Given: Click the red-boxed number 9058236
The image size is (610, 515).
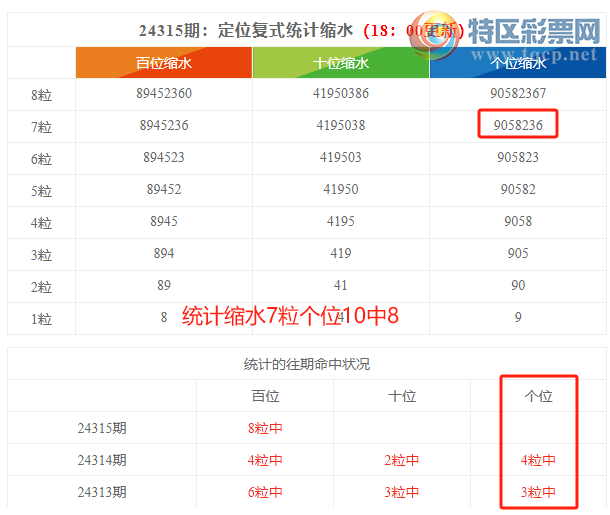Looking at the screenshot, I should point(518,125).
